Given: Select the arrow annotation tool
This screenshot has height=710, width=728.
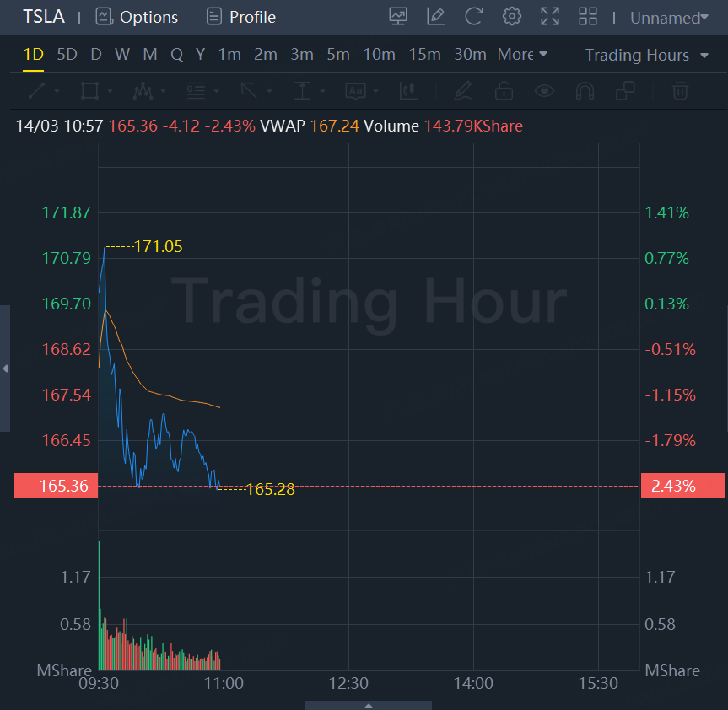Looking at the screenshot, I should pos(250,91).
